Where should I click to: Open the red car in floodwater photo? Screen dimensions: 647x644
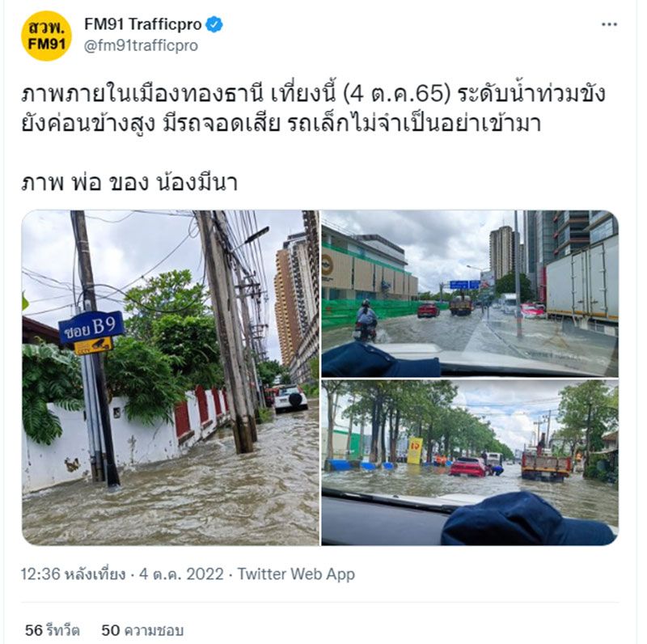click(x=470, y=462)
